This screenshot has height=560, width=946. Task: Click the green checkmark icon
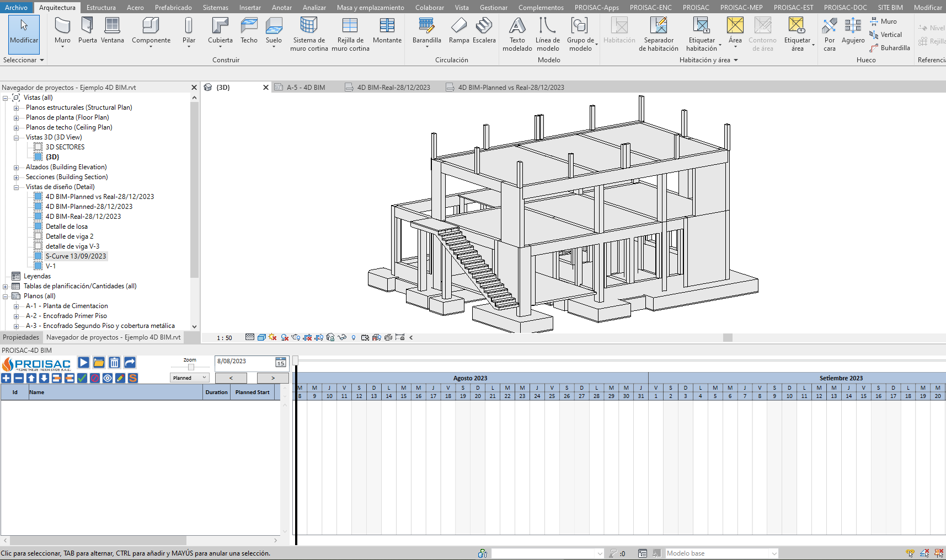coord(82,378)
